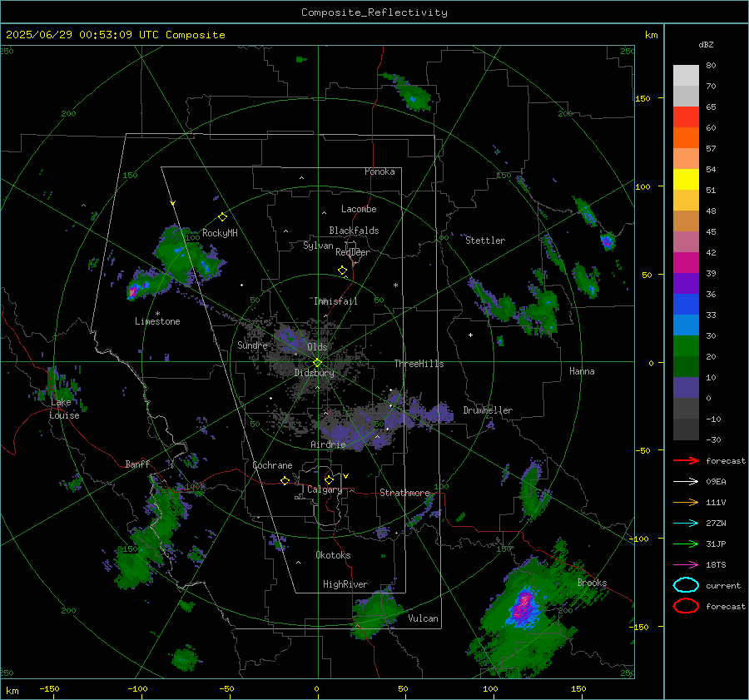Click the white 09EA arrow legend icon
This screenshot has width=749, height=700.
coord(686,481)
